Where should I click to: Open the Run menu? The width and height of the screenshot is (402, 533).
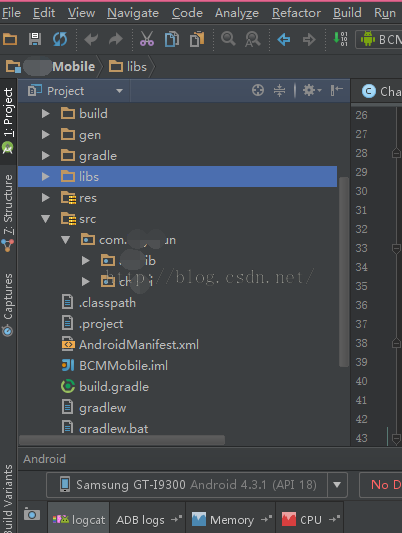(385, 13)
